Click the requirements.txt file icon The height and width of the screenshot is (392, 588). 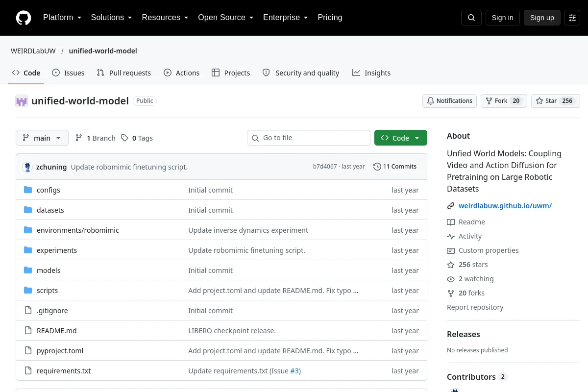pos(28,371)
